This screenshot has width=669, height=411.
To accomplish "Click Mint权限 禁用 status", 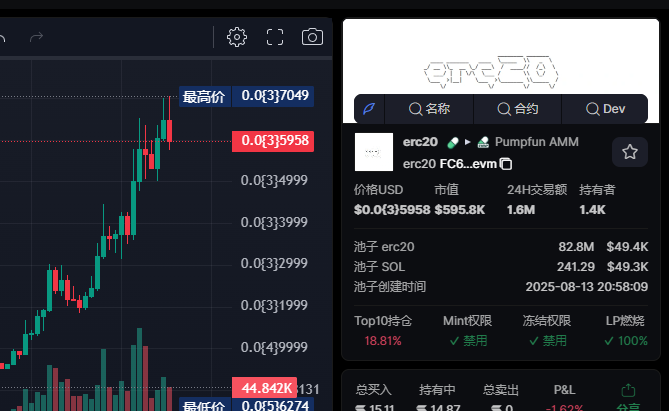I will point(468,341).
